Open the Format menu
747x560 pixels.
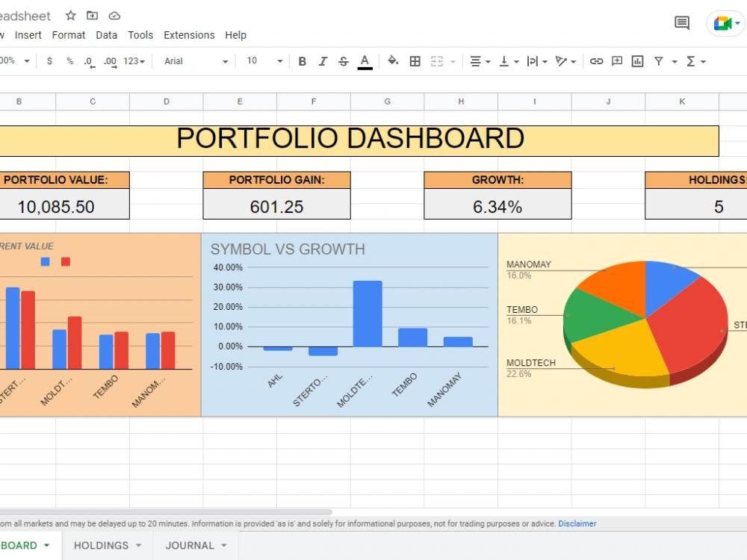point(69,35)
